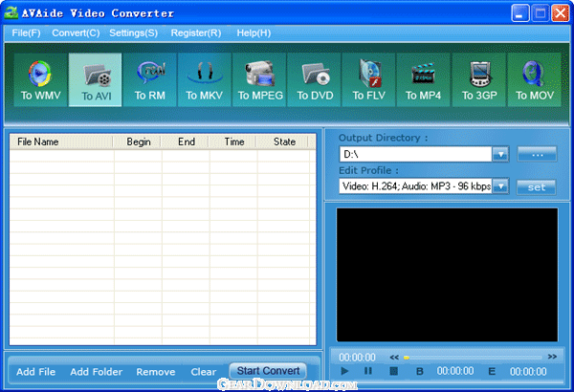Close the AVAide Video Converter window
Viewport: 574px width, 392px height.
click(561, 13)
